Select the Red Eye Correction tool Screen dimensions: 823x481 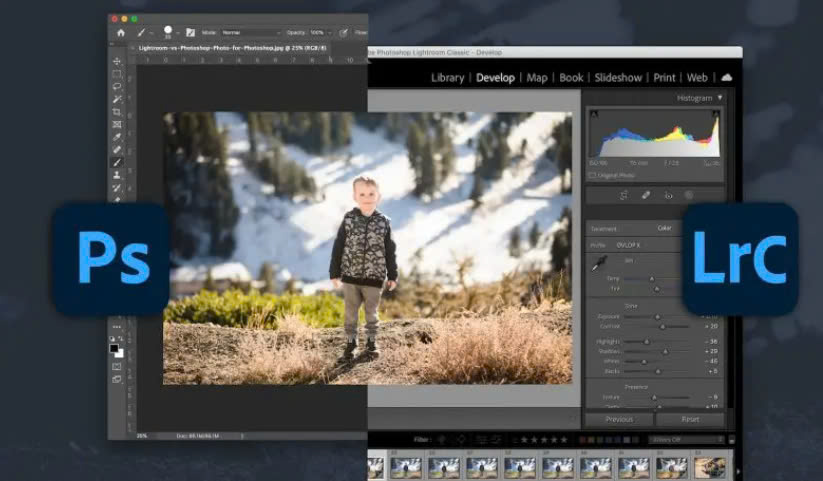click(x=668, y=195)
